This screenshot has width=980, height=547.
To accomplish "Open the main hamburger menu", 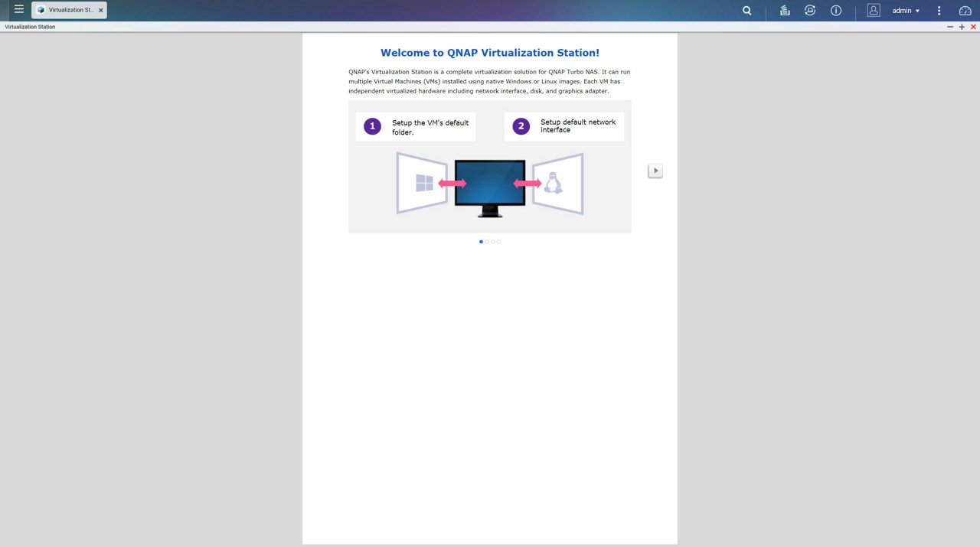I will (19, 10).
